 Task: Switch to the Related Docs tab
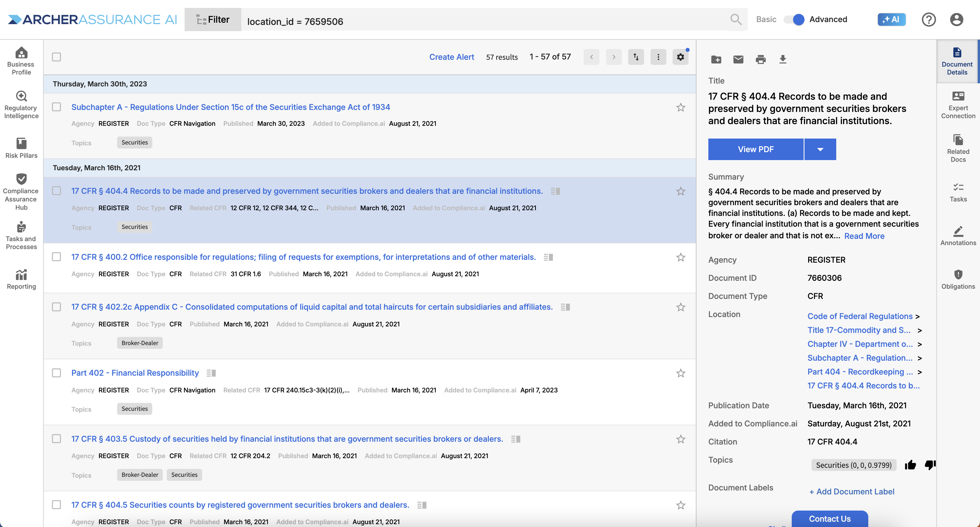tap(958, 148)
